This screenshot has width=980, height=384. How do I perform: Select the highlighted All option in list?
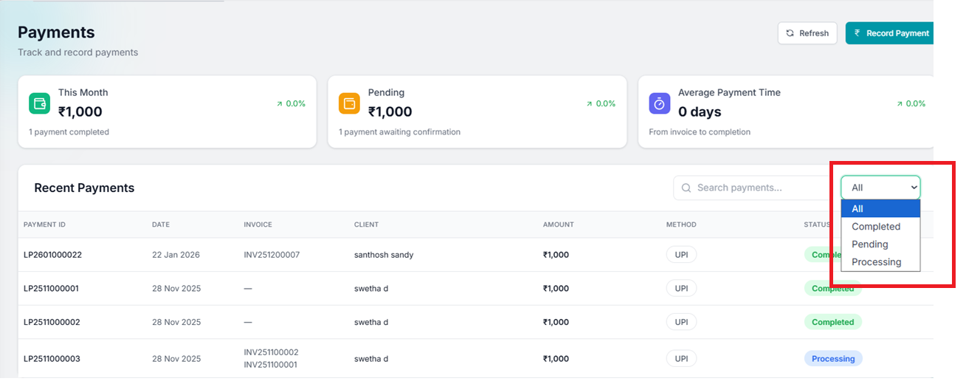point(857,209)
